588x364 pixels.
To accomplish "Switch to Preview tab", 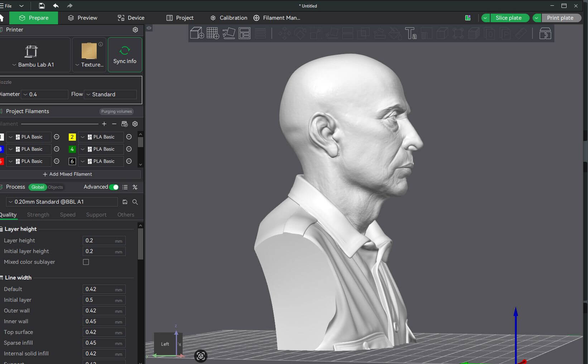I will (82, 18).
